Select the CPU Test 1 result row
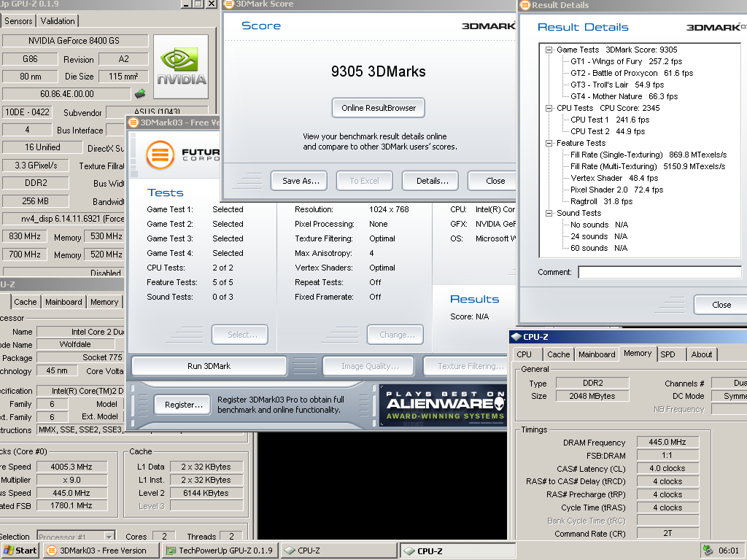The image size is (747, 560). click(610, 120)
